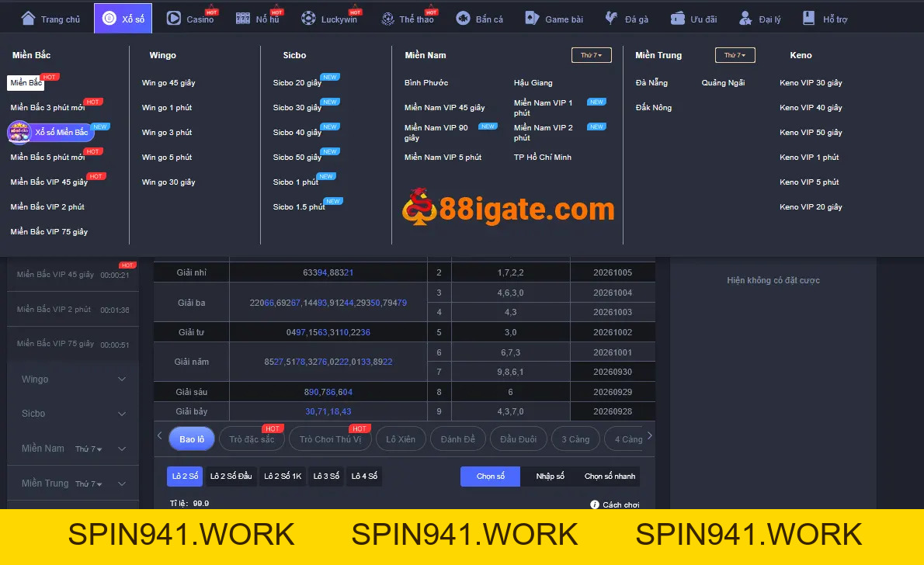Open Đà Nẵng lottery

tap(651, 82)
